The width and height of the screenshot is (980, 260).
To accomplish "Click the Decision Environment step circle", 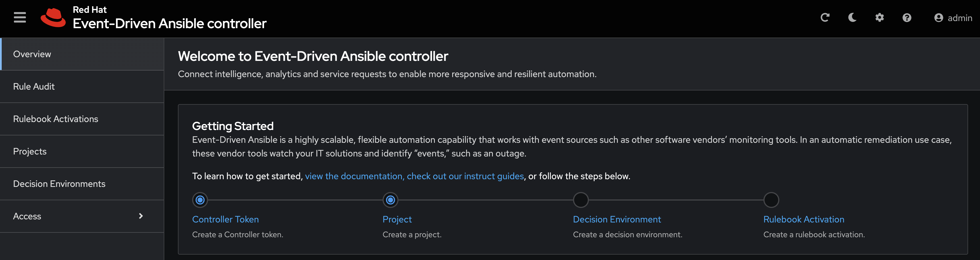I will (581, 200).
